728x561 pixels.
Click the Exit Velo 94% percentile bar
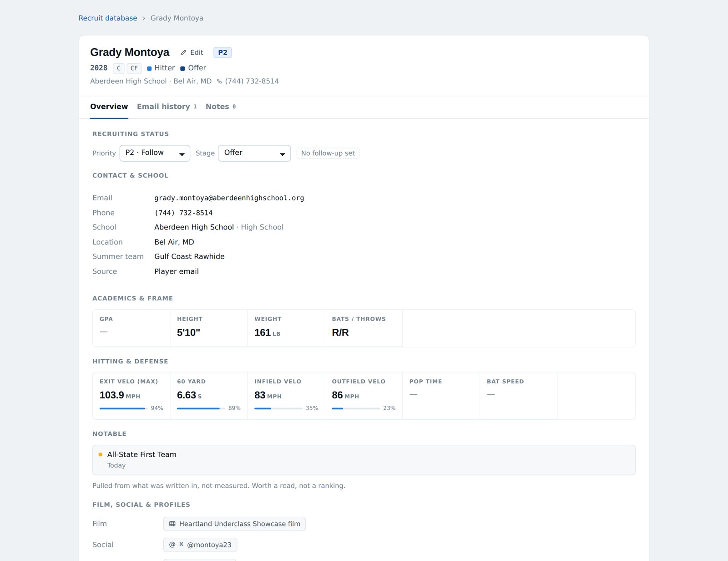(x=124, y=408)
